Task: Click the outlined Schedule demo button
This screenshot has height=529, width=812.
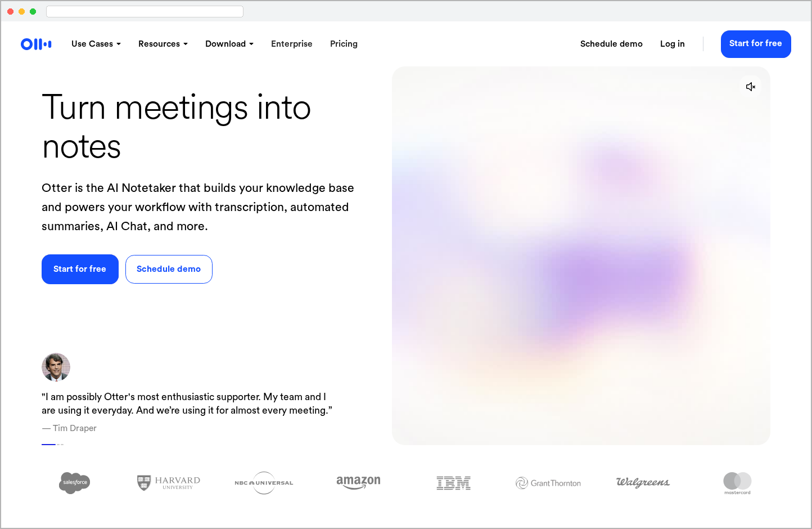Action: (169, 269)
